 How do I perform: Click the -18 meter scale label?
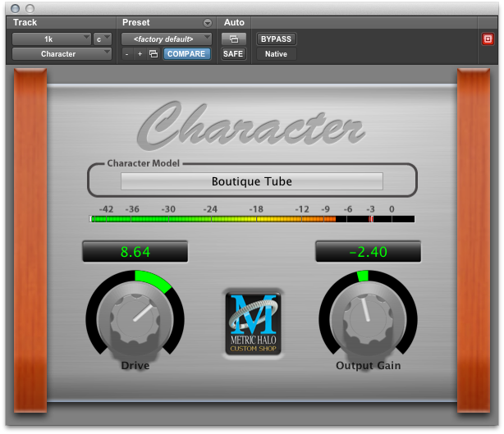(256, 209)
